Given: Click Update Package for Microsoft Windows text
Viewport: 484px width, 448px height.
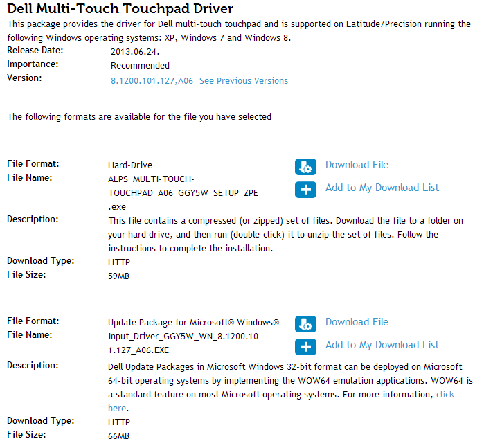Looking at the screenshot, I should pyautogui.click(x=194, y=323).
